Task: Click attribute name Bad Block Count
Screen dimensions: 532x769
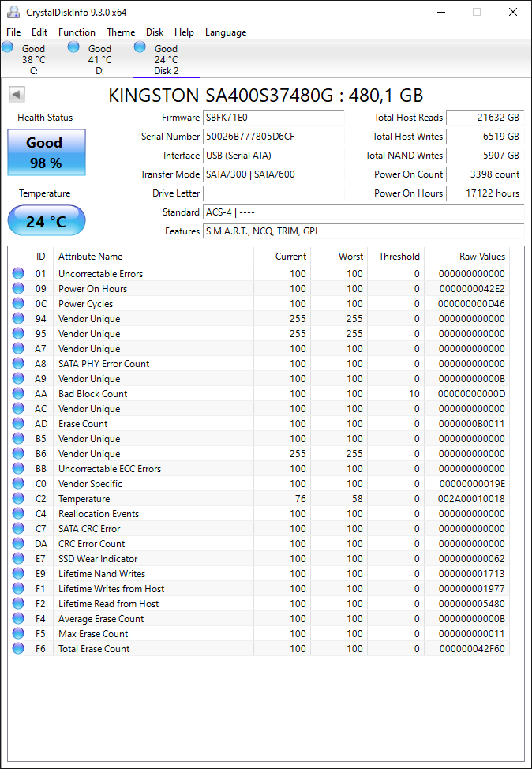Action: (x=92, y=394)
